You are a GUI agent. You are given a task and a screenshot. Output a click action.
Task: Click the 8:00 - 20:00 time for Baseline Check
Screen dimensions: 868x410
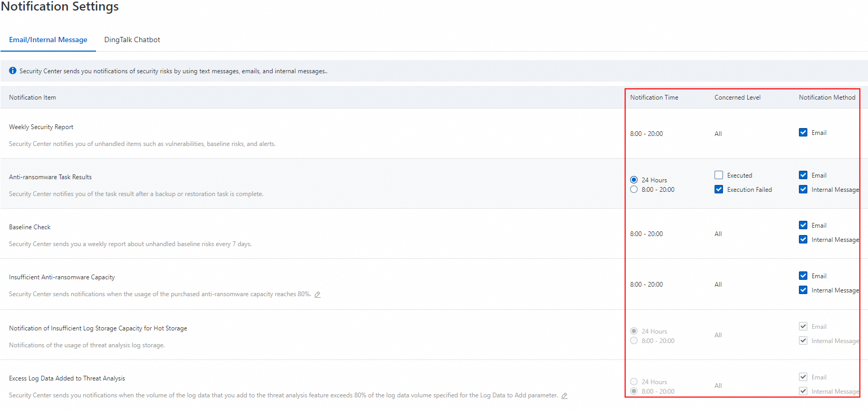coord(647,234)
